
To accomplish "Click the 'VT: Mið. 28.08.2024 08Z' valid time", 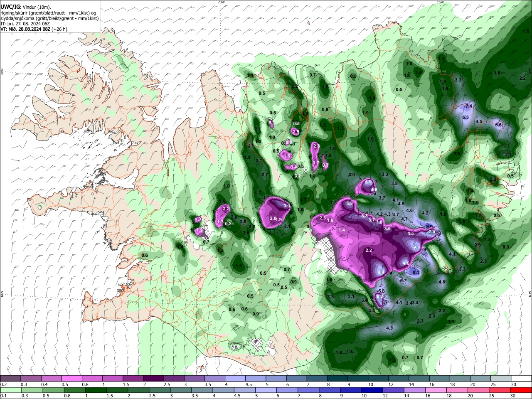I will 25,29.
